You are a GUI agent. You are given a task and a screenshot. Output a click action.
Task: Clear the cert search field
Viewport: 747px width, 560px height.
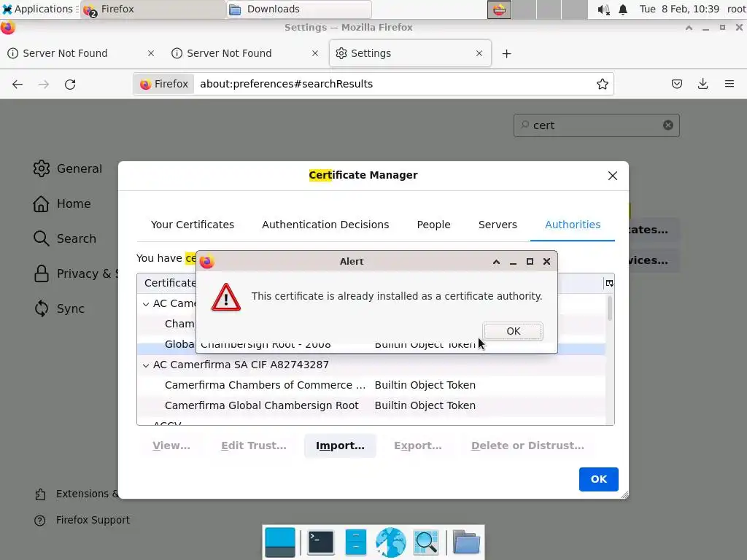click(x=668, y=125)
